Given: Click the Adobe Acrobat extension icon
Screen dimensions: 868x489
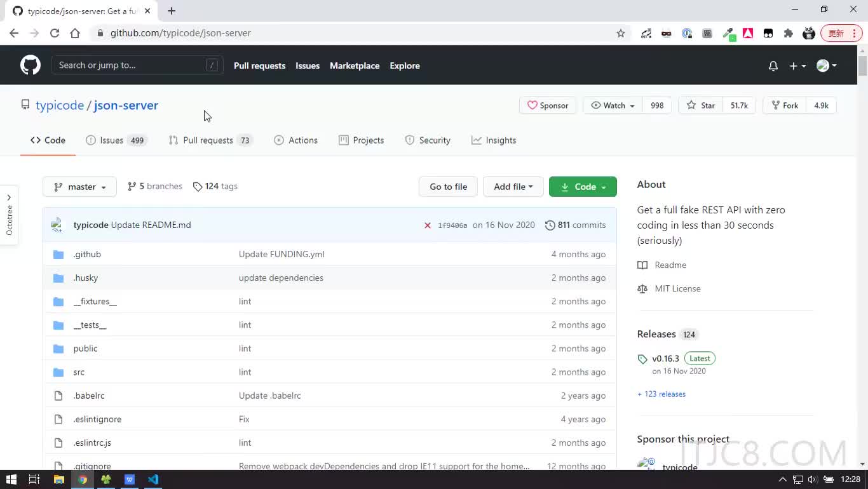Looking at the screenshot, I should [748, 33].
